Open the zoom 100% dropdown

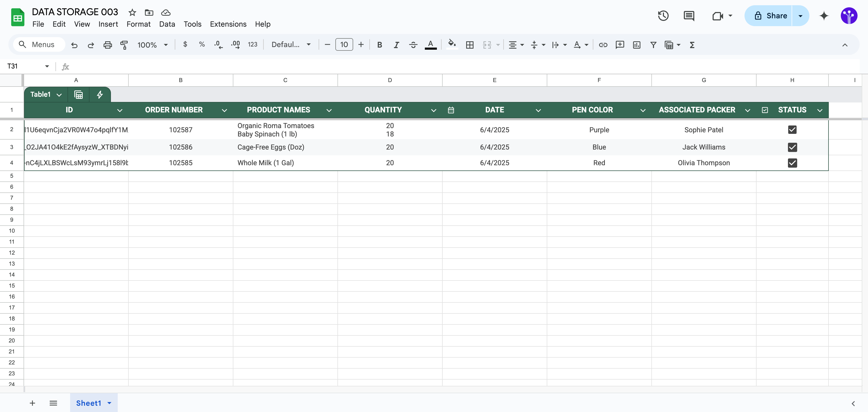pyautogui.click(x=152, y=45)
